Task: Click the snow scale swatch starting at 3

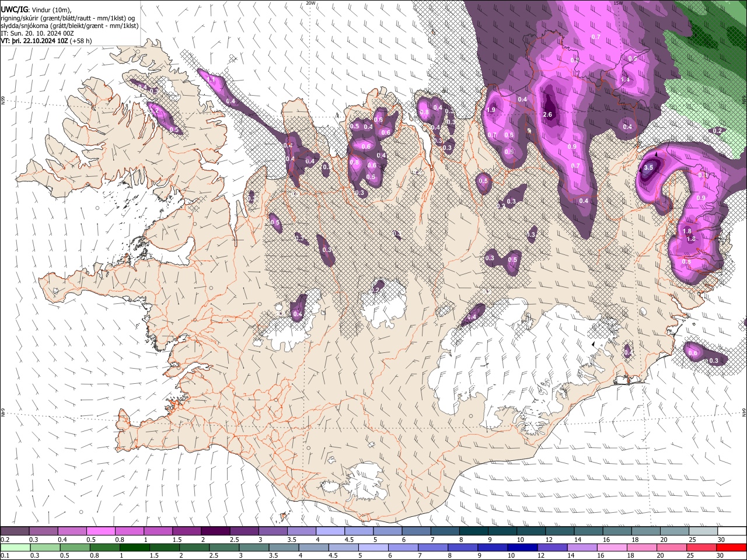Action: point(273,531)
